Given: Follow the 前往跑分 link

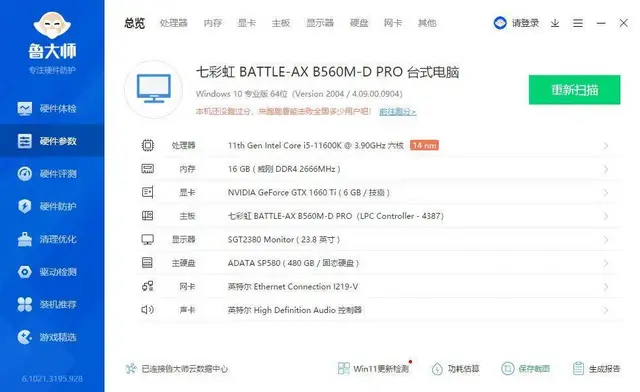Looking at the screenshot, I should point(398,111).
